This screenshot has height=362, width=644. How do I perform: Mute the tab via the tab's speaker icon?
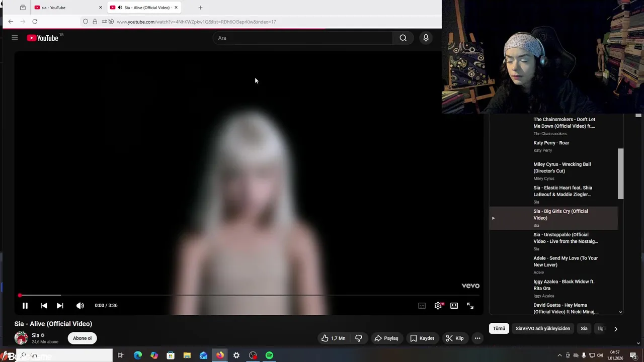click(x=120, y=8)
